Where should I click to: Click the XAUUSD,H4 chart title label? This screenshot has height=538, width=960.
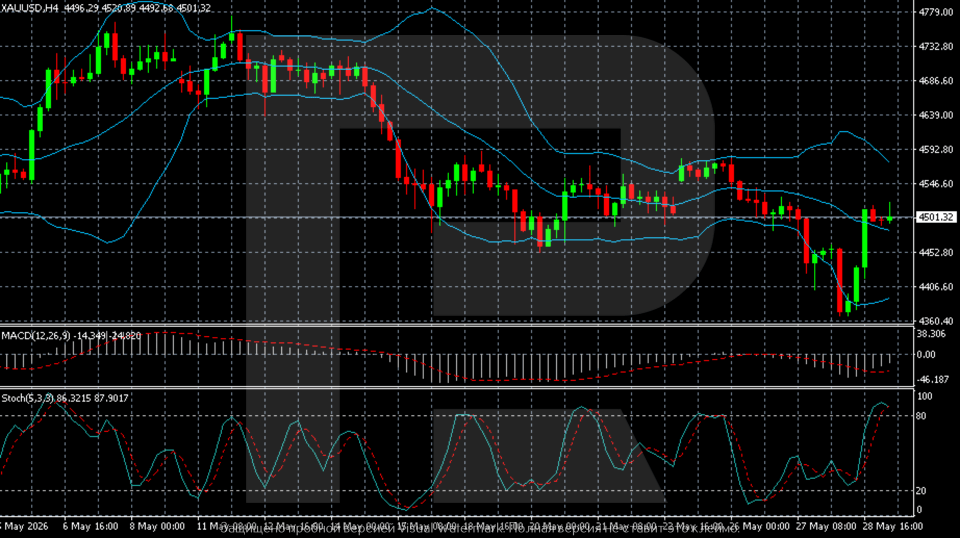pyautogui.click(x=30, y=8)
